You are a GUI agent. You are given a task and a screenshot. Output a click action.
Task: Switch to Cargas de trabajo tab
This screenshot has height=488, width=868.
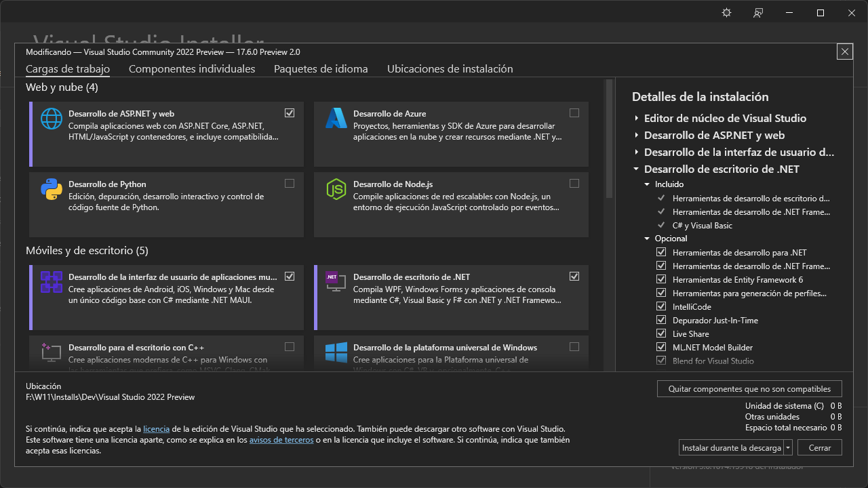pos(68,68)
